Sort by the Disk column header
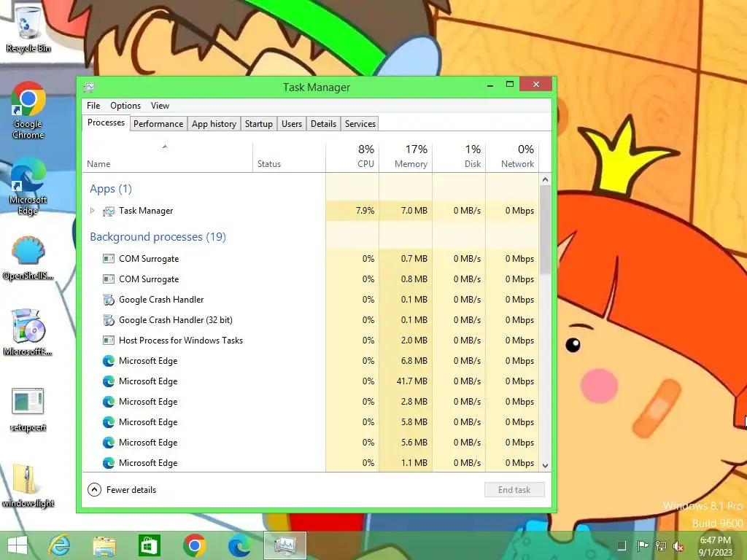This screenshot has height=560, width=747. pyautogui.click(x=460, y=157)
